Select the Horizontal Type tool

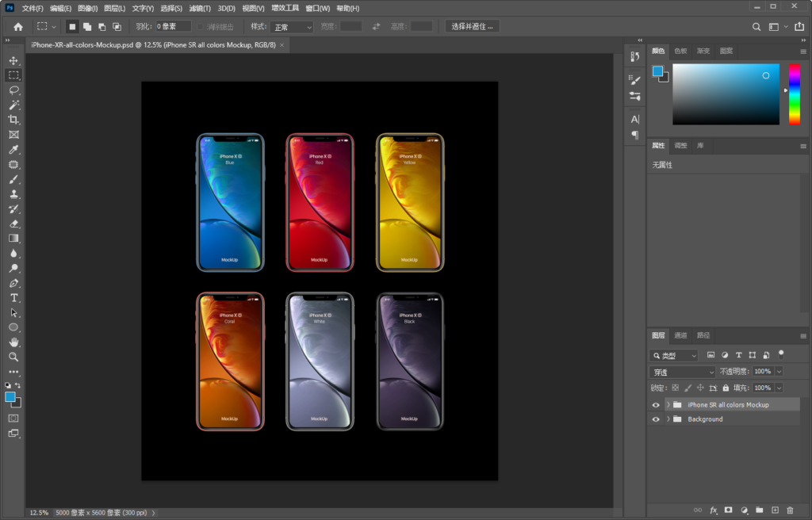(13, 298)
